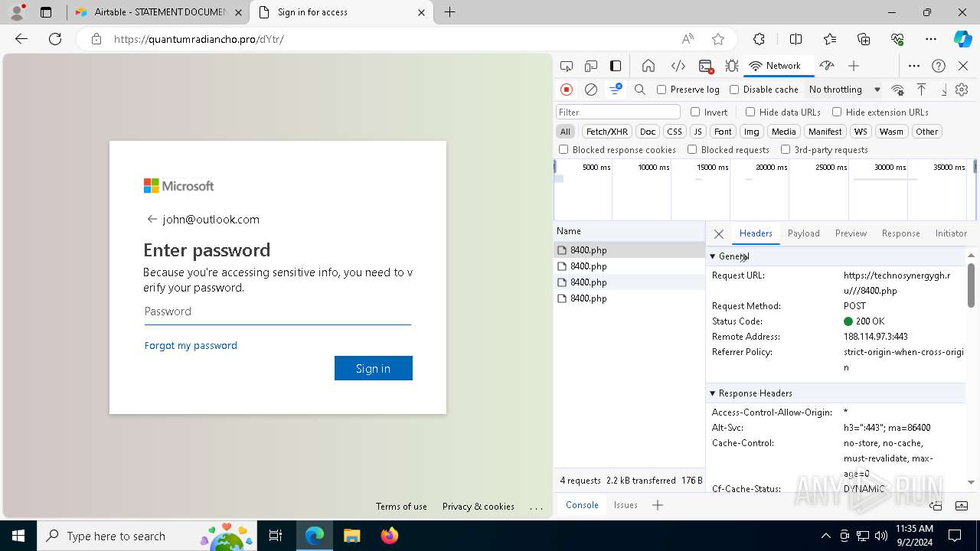Open File Explorer from taskbar

pyautogui.click(x=352, y=536)
